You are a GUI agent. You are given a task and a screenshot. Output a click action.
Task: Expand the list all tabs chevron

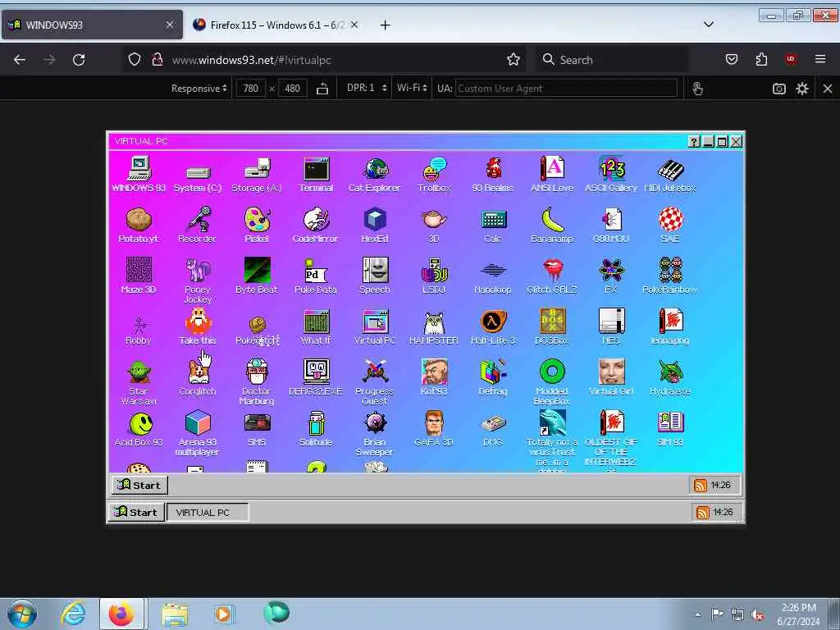click(x=709, y=25)
